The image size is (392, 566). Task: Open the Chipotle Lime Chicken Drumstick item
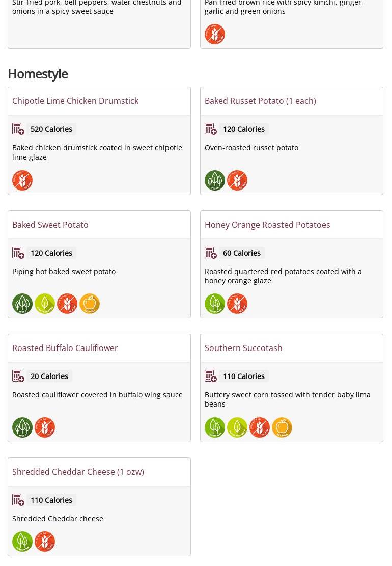click(75, 101)
